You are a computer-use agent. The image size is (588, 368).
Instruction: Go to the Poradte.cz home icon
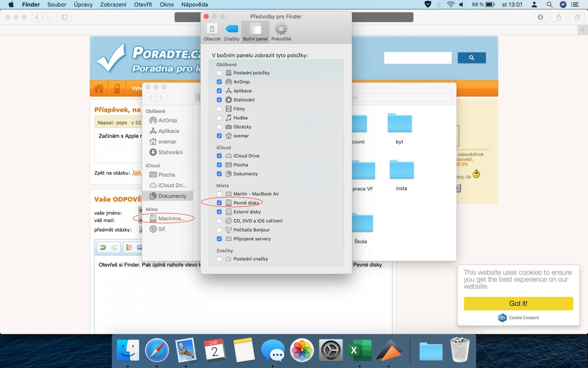[99, 88]
